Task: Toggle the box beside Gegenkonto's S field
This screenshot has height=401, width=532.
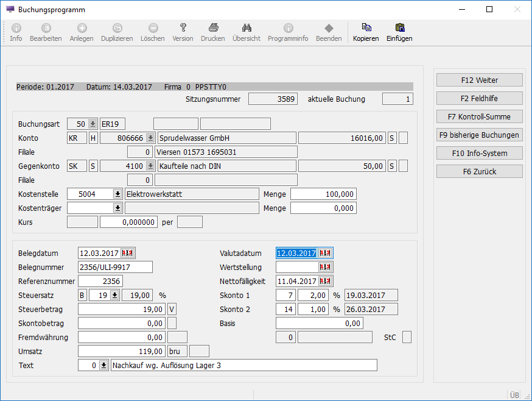Action: point(403,166)
